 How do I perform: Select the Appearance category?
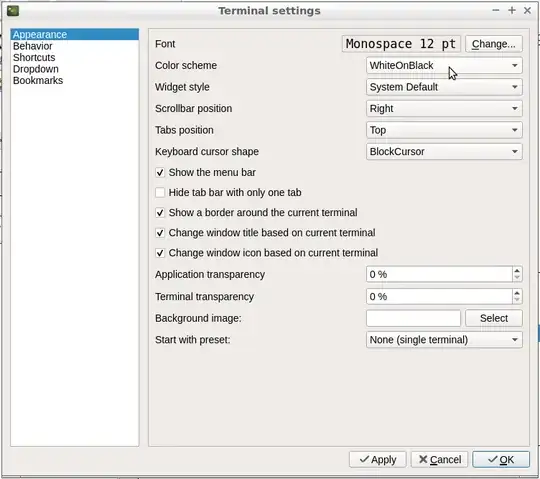75,34
